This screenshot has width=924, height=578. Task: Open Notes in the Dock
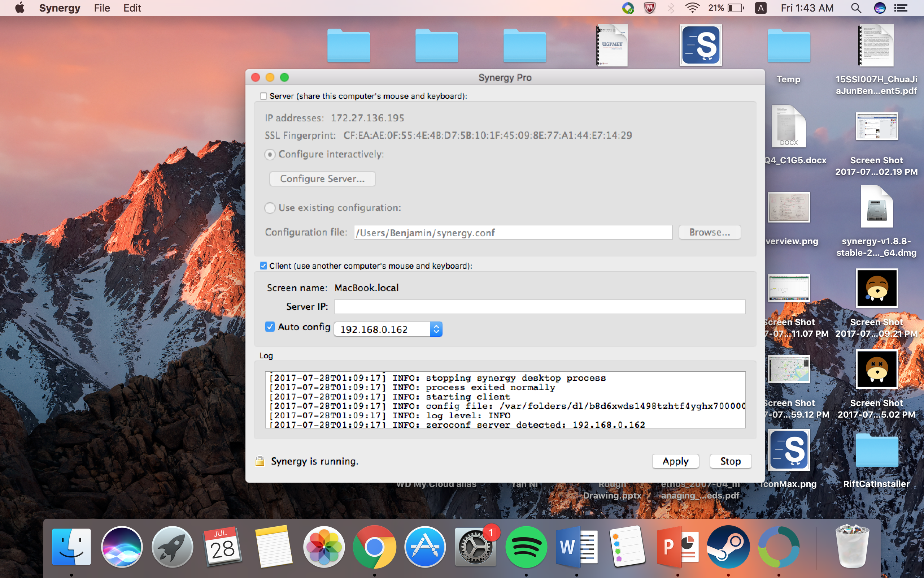pyautogui.click(x=273, y=547)
